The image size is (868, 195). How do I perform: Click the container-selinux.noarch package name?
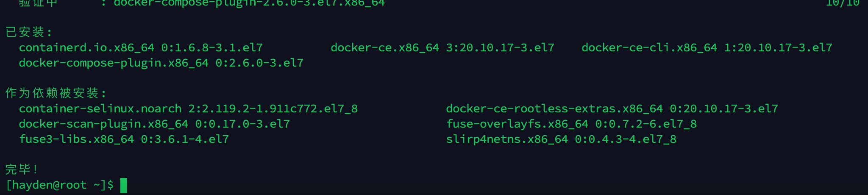click(x=100, y=109)
